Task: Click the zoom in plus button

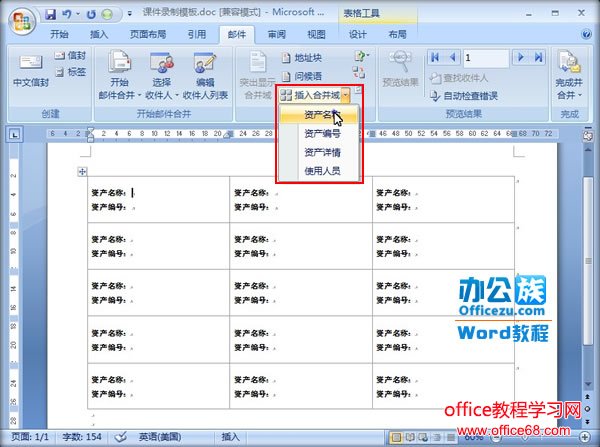Action: click(x=584, y=437)
